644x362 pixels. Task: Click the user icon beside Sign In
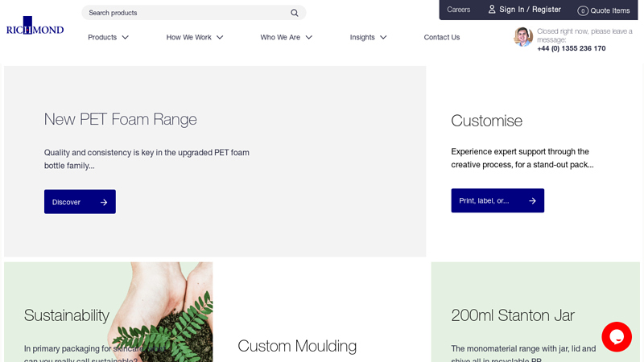[x=492, y=9]
